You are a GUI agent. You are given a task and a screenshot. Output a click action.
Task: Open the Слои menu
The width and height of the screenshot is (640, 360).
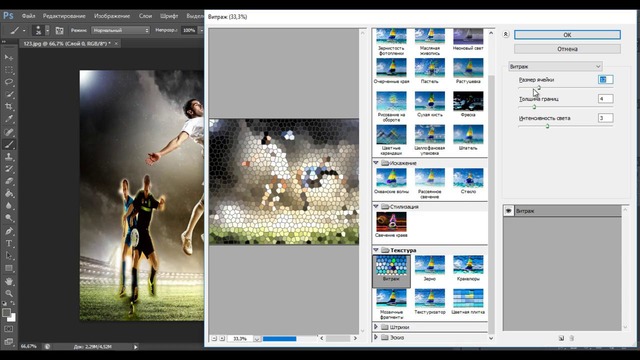tap(145, 16)
